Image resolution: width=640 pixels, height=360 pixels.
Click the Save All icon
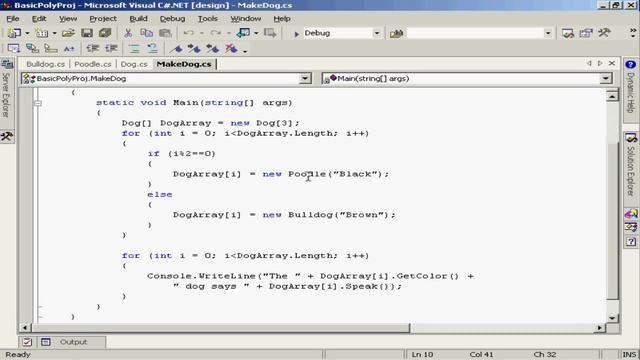click(x=105, y=33)
